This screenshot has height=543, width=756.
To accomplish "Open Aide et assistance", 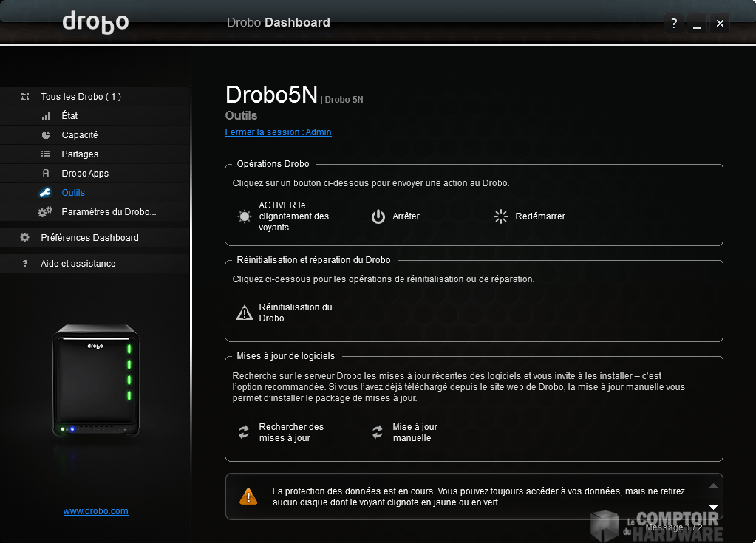I will 78,264.
